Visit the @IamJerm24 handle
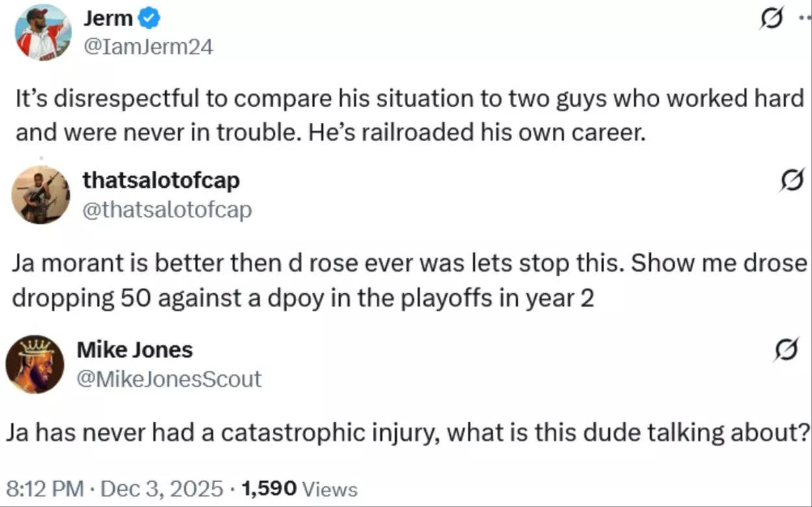 (x=147, y=45)
